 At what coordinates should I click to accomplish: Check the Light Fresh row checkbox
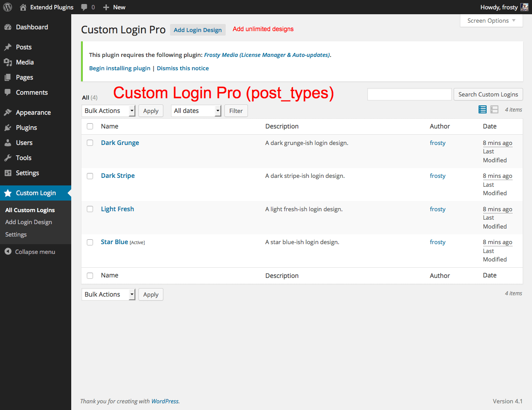[90, 209]
